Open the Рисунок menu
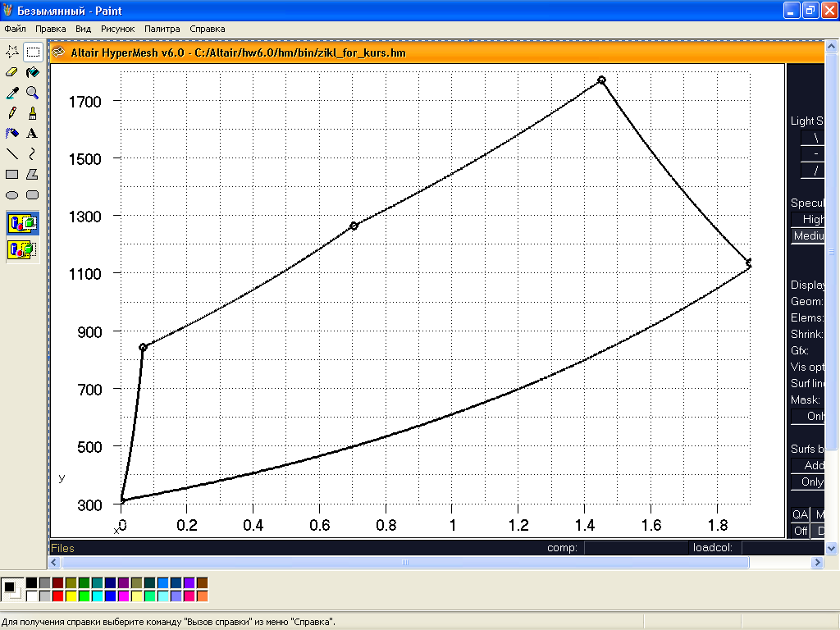This screenshot has width=840, height=630. (x=118, y=29)
